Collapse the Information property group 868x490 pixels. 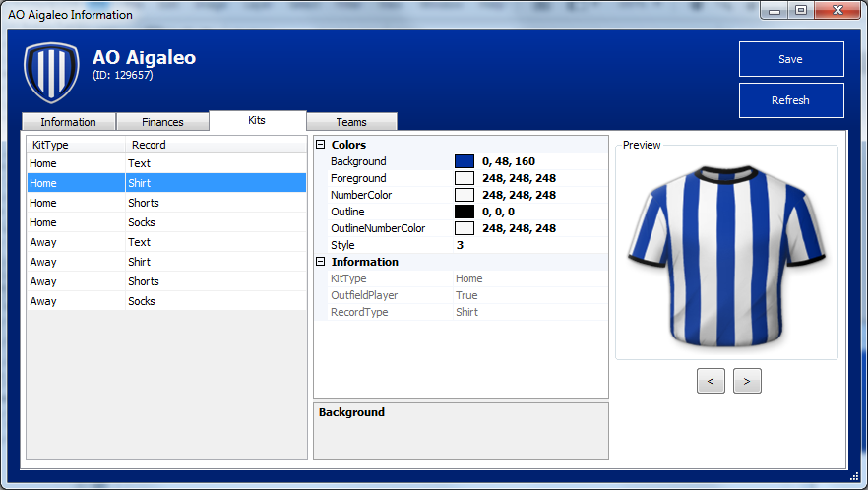pyautogui.click(x=320, y=262)
